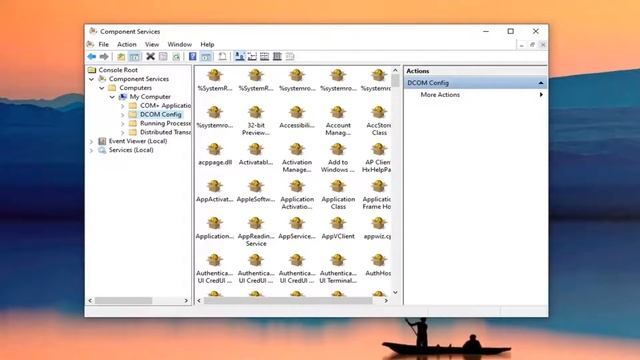The width and height of the screenshot is (640, 360).
Task: Collapse the DCOM Config actions section arrow
Action: point(541,83)
